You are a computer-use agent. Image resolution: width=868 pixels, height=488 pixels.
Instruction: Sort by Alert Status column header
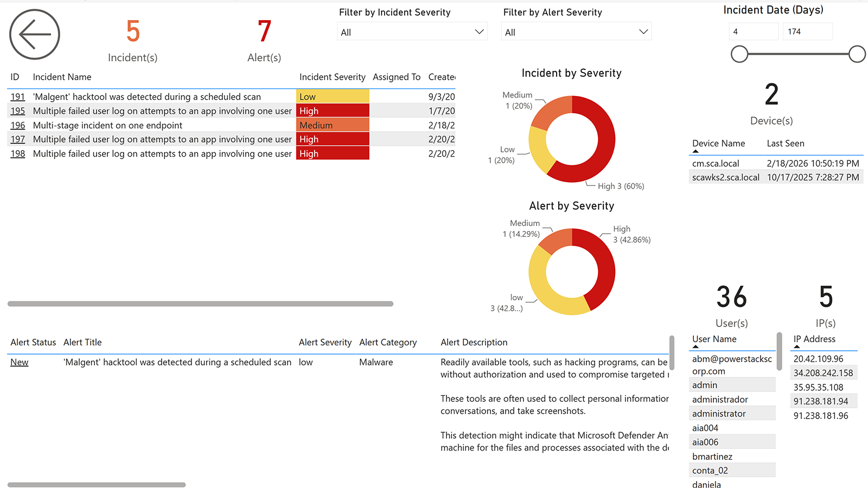pyautogui.click(x=33, y=342)
